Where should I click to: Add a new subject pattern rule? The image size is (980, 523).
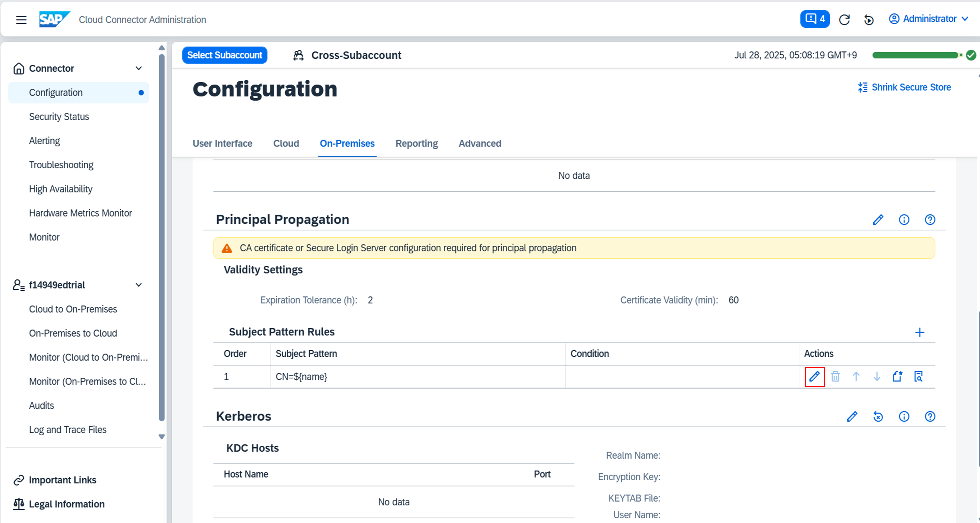(919, 332)
